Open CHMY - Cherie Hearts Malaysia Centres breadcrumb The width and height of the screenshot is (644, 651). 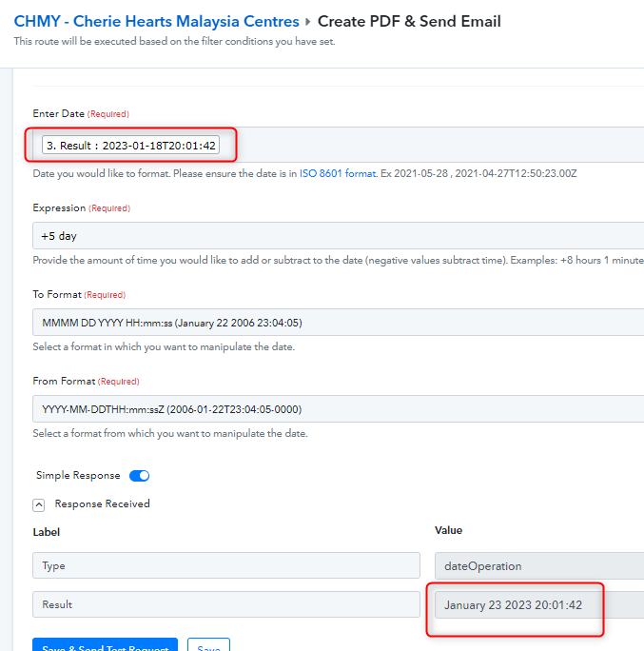(x=156, y=21)
